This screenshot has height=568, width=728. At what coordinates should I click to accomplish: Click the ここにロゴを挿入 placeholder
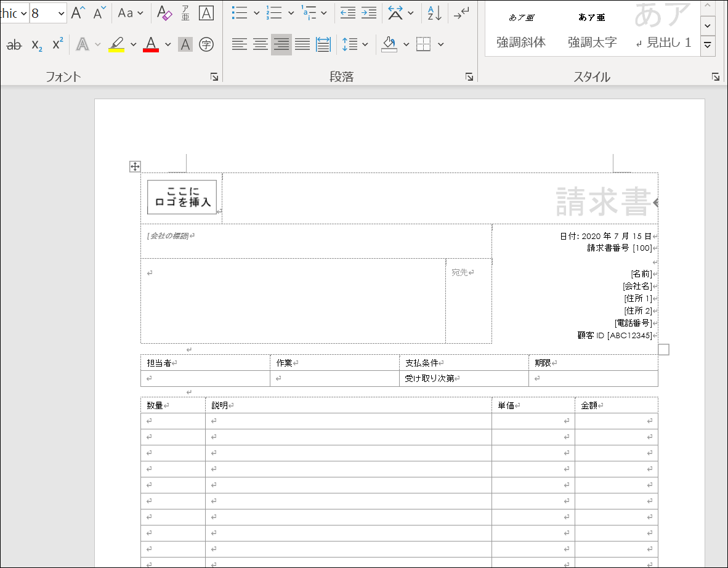182,198
